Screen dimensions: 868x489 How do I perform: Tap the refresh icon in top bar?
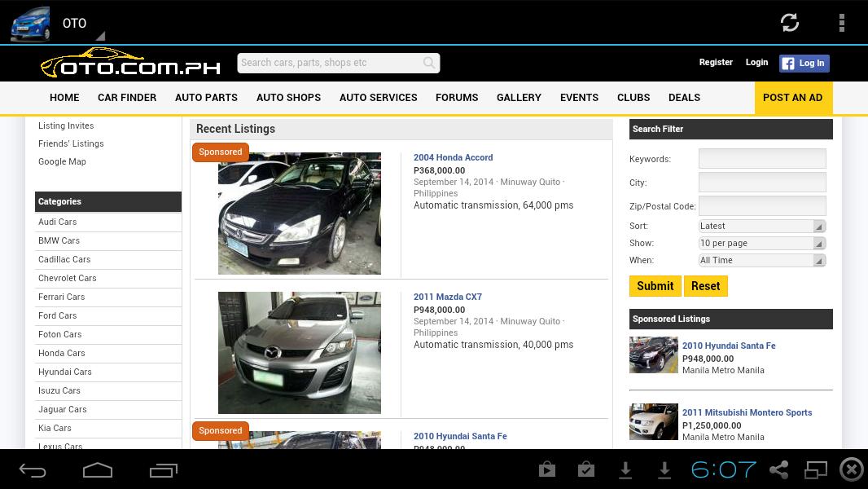pos(789,23)
